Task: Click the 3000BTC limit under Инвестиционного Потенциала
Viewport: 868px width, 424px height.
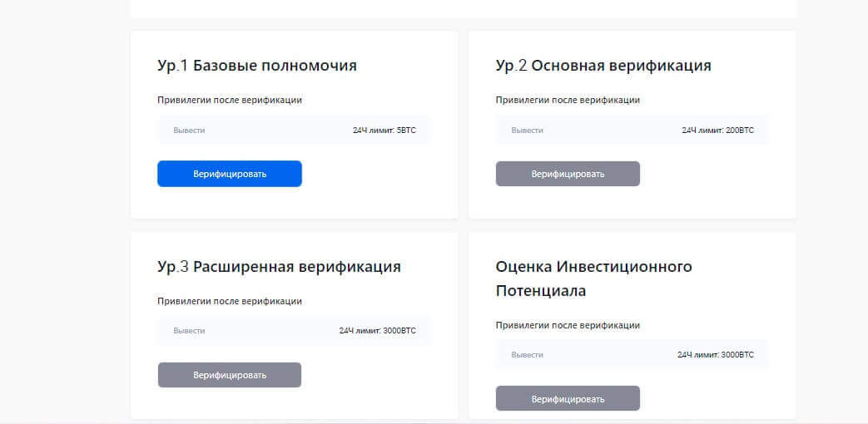Action: click(716, 355)
